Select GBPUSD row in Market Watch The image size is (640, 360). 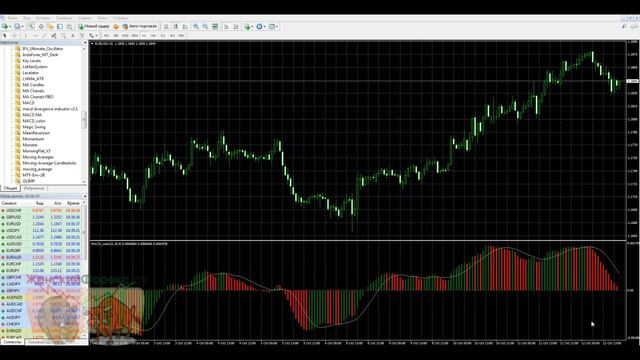tap(41, 217)
